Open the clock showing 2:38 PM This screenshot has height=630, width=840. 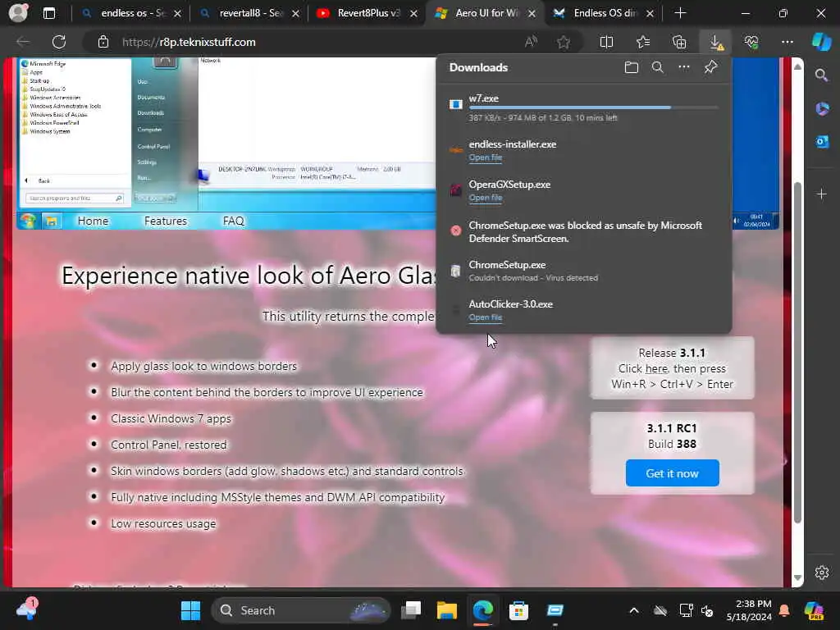749,610
